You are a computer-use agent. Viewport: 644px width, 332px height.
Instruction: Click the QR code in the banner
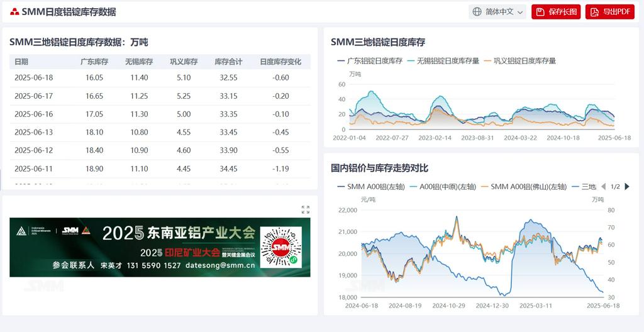[x=281, y=247]
